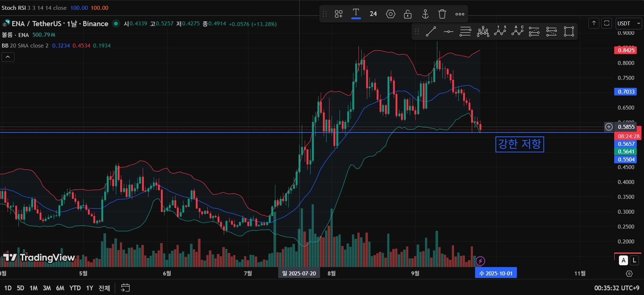
Task: Open font size 24 selector
Action: (373, 14)
